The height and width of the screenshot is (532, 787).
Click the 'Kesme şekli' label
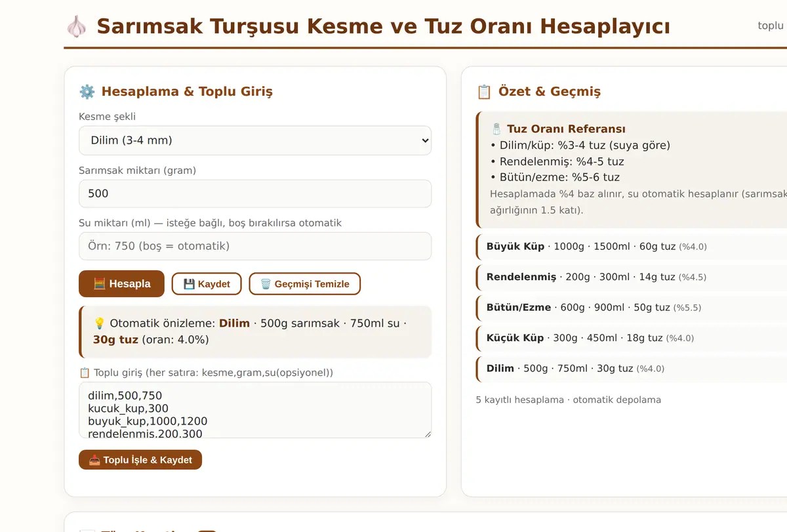click(108, 117)
